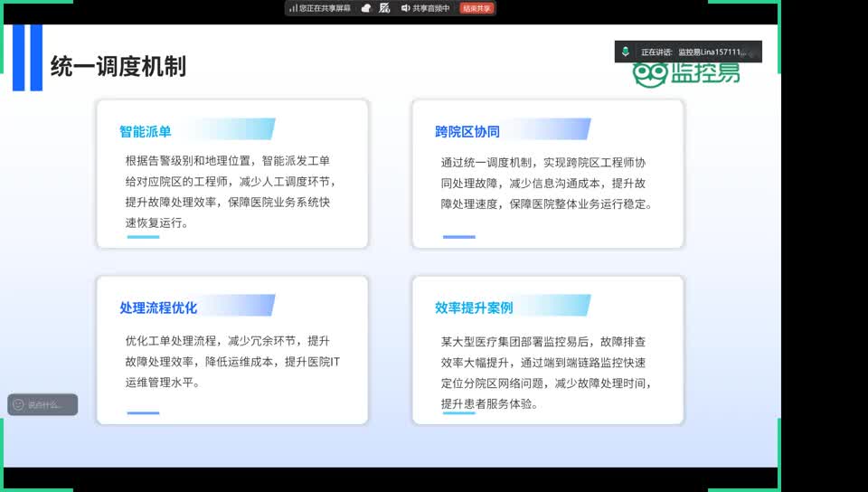Screen dimensions: 868x492
Task: Click the 处理流程优化 card heading
Action: click(x=158, y=307)
